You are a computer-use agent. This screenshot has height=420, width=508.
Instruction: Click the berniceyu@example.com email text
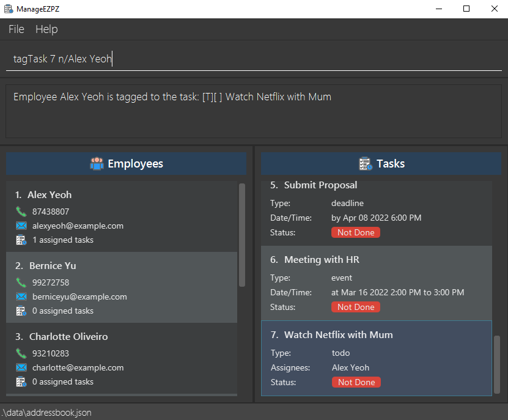click(x=79, y=297)
